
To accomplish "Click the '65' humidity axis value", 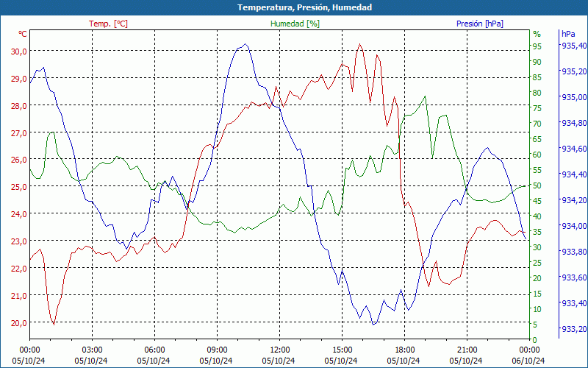I will [x=537, y=139].
